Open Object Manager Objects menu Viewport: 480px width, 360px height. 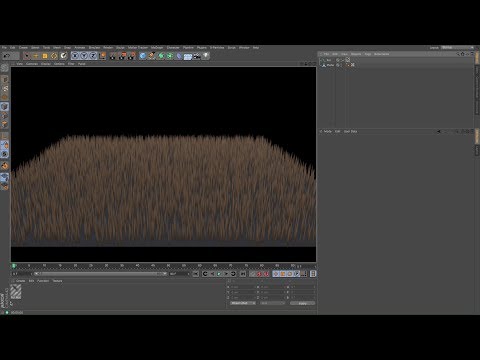coord(356,54)
